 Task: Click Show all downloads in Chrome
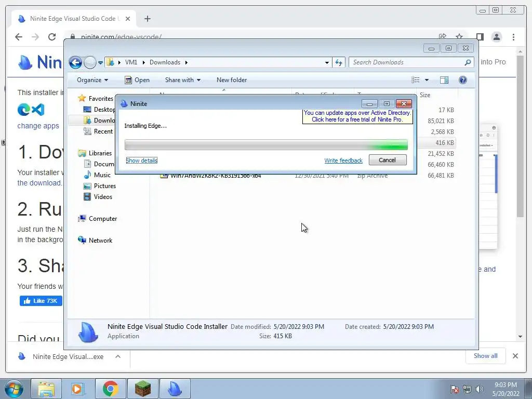(486, 356)
